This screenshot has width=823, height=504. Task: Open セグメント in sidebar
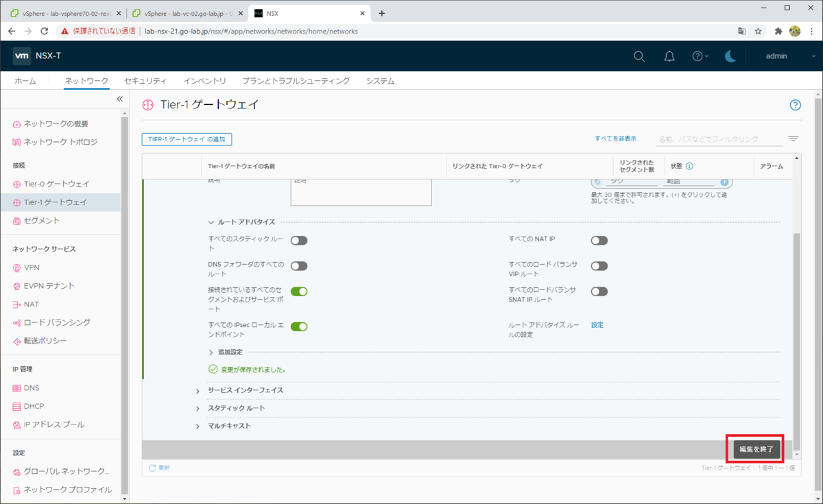pos(42,221)
